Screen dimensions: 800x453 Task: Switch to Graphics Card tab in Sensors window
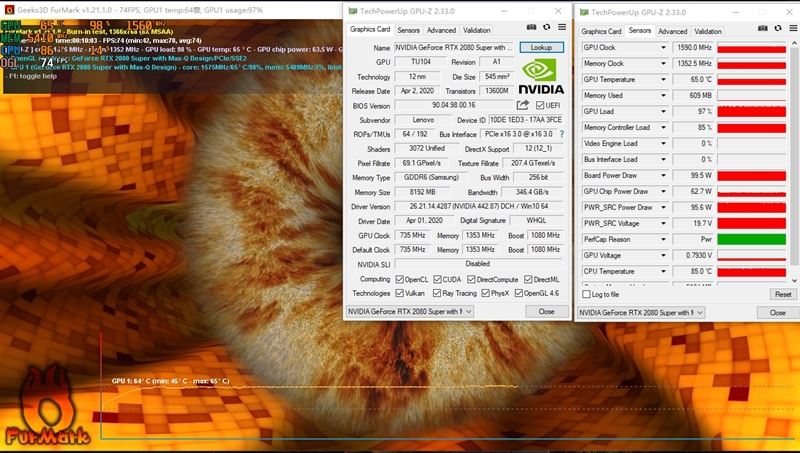pos(601,31)
